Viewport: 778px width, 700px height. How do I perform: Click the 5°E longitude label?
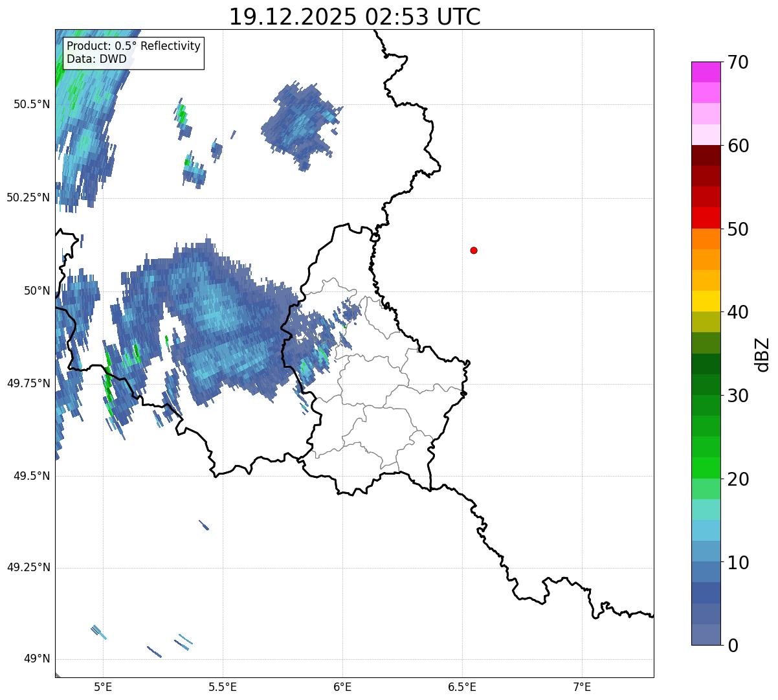tap(103, 686)
